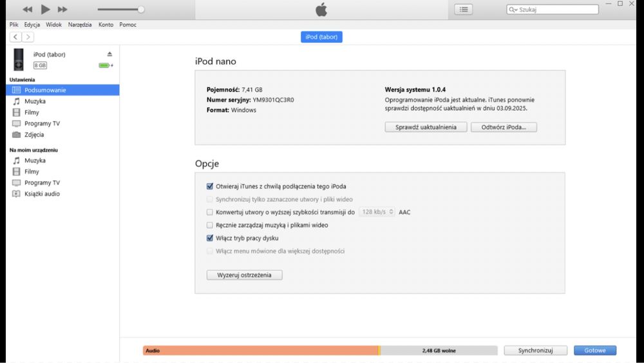
Task: Open Książki audio on device
Action: click(42, 193)
